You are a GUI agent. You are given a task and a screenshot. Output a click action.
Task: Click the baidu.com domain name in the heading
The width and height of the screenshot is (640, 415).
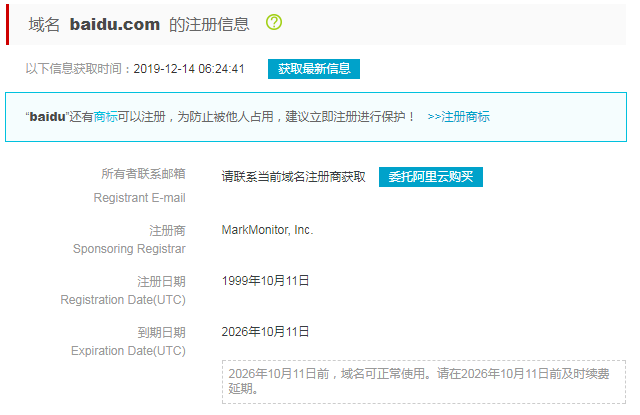[x=113, y=23]
